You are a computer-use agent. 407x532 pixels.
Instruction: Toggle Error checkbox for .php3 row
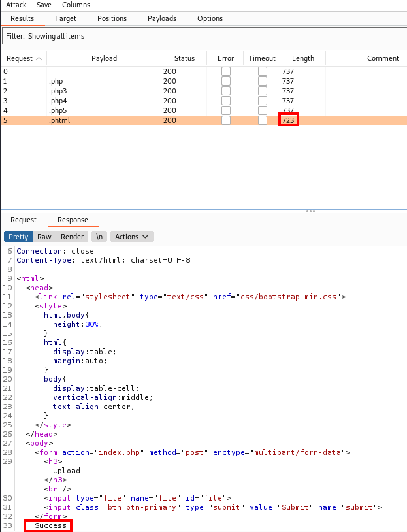coord(226,91)
